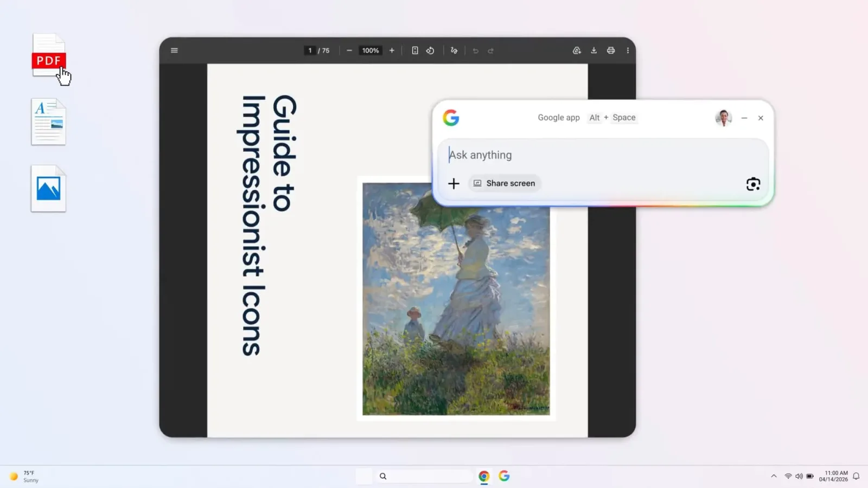Download the Impressionist Icons PDF
This screenshot has width=868, height=488.
[x=593, y=50]
